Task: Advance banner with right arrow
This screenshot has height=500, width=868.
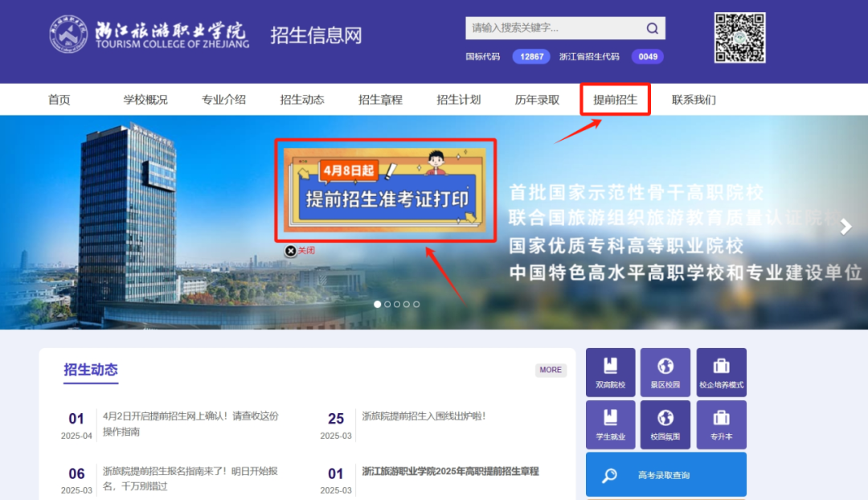Action: (x=845, y=227)
